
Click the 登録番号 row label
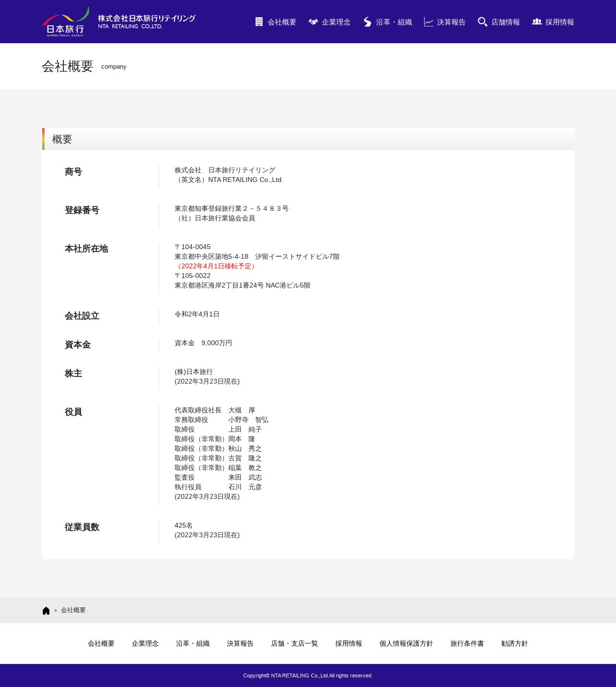(x=82, y=210)
